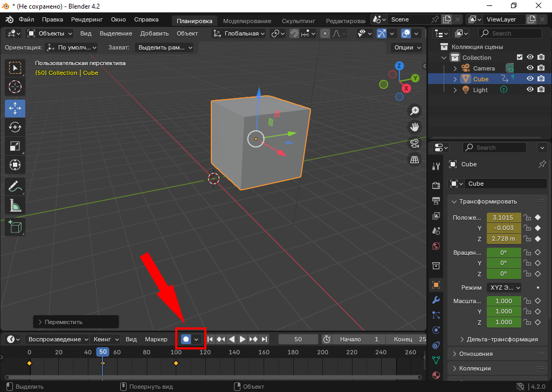Click the 3D cursor tool
Screen dimensions: 552x392
[15, 86]
